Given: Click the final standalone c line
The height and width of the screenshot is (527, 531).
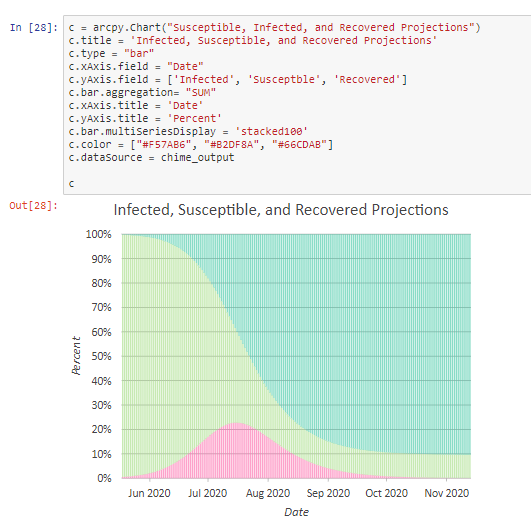Looking at the screenshot, I should click(71, 184).
